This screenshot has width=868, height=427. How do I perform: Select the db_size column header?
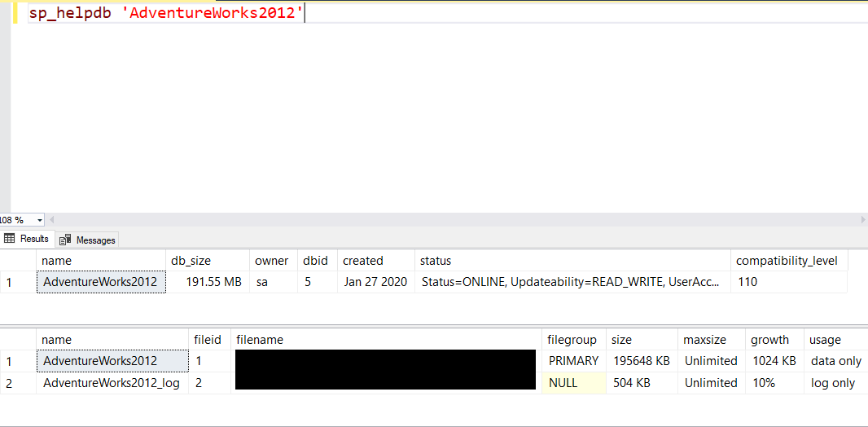click(x=208, y=260)
